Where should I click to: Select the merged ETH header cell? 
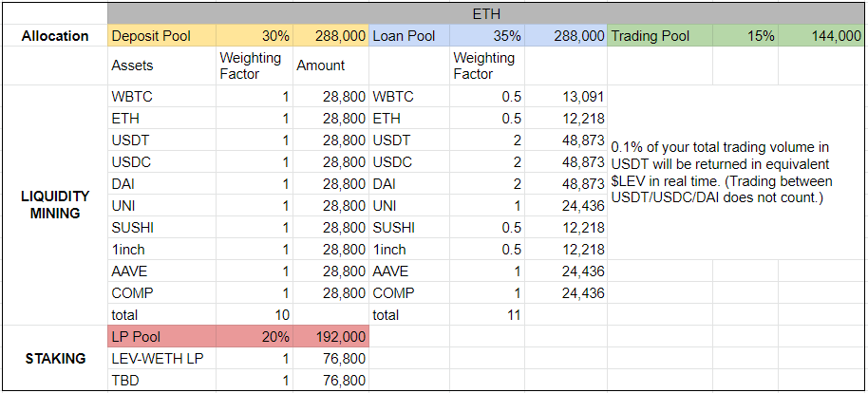point(487,14)
